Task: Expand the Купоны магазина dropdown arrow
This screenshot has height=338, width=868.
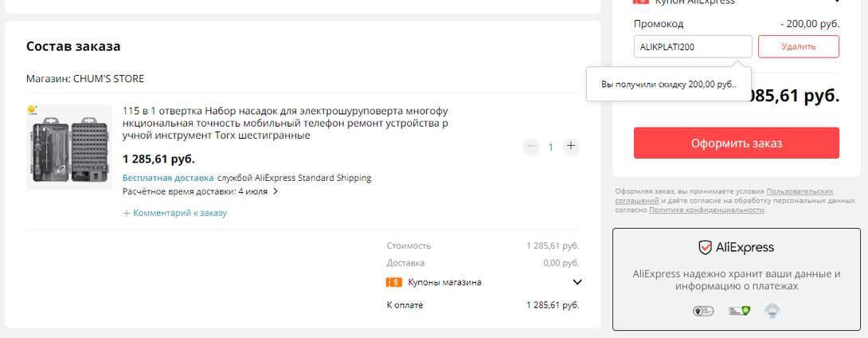Action: tap(577, 282)
